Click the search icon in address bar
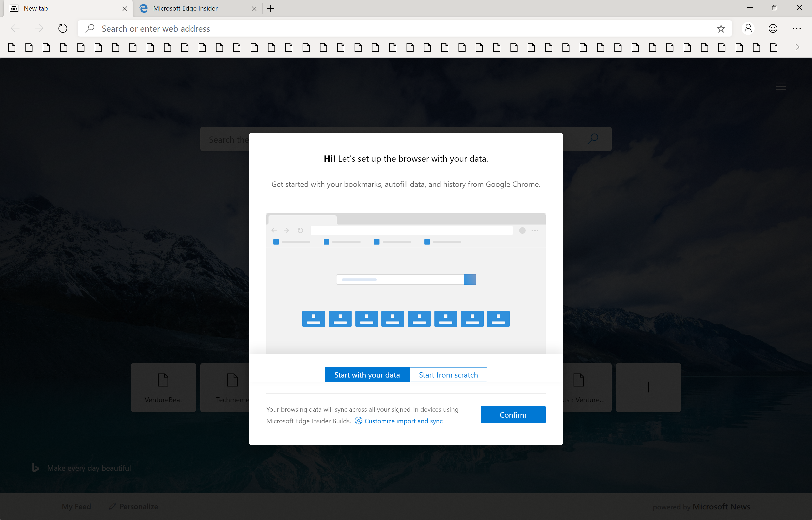The width and height of the screenshot is (812, 520). click(90, 28)
